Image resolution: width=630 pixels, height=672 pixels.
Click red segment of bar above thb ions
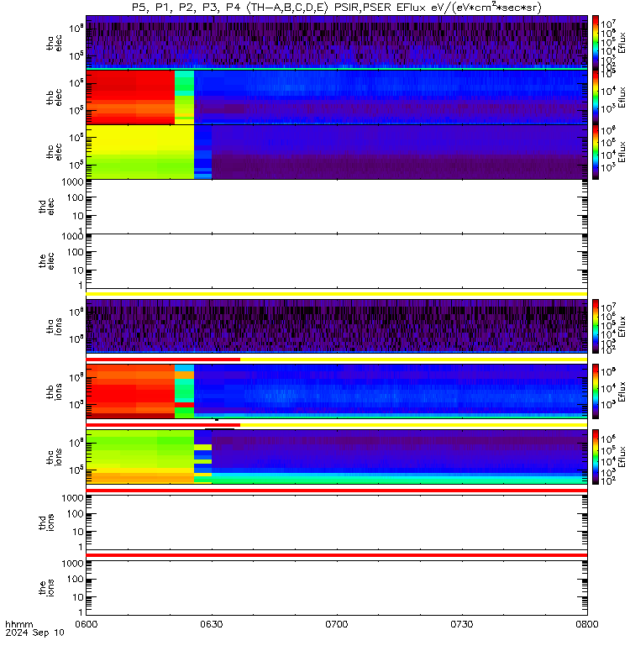pyautogui.click(x=163, y=360)
